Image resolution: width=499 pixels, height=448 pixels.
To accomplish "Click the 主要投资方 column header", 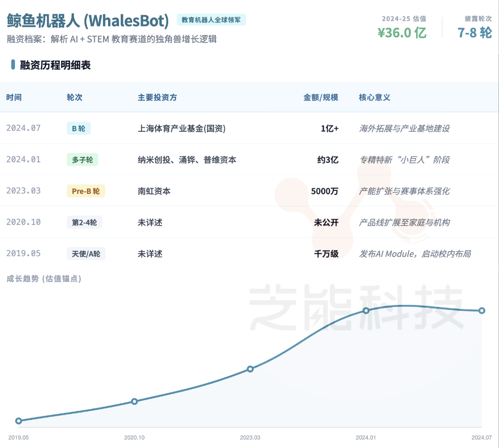I will (x=157, y=97).
